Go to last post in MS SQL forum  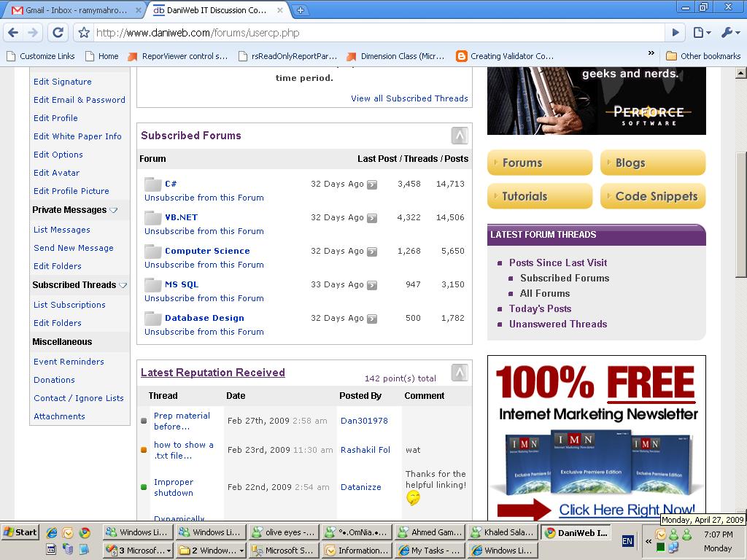click(372, 285)
